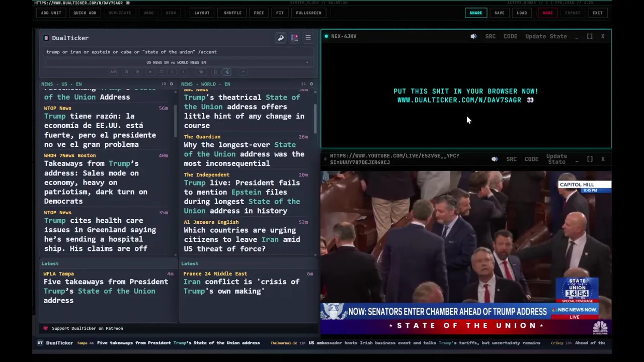
Task: Select FREE layout mode
Action: click(x=259, y=13)
